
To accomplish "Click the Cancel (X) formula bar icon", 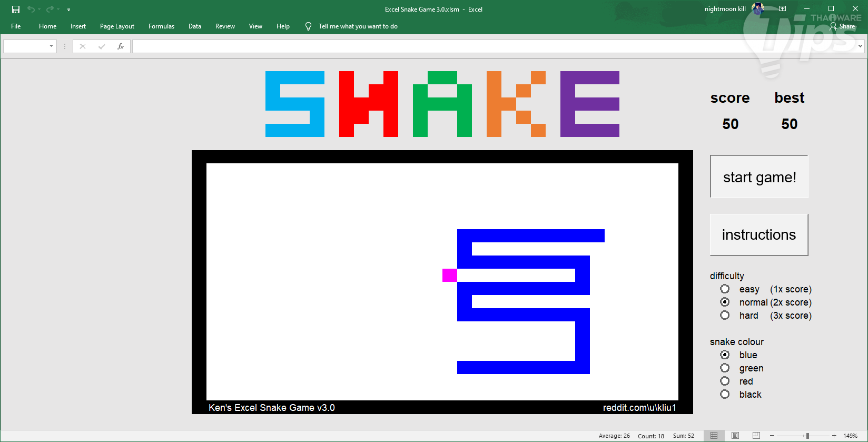I will [x=83, y=46].
